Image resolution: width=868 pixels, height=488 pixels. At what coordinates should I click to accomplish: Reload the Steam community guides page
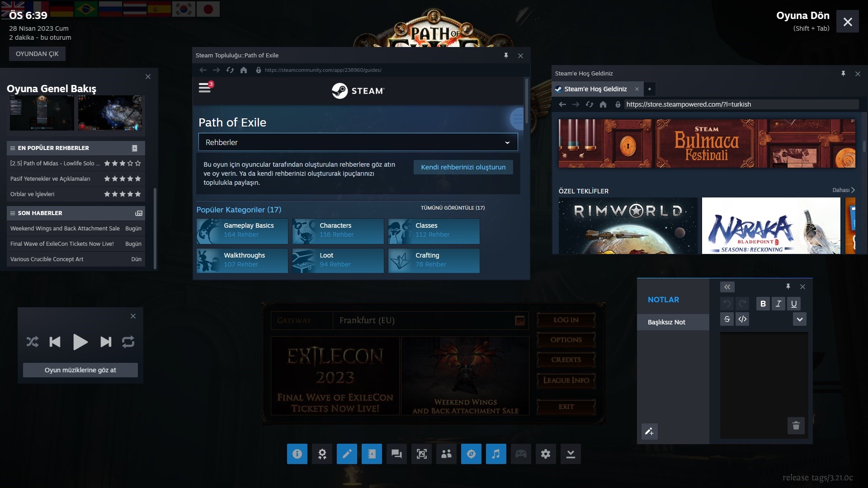pos(230,70)
